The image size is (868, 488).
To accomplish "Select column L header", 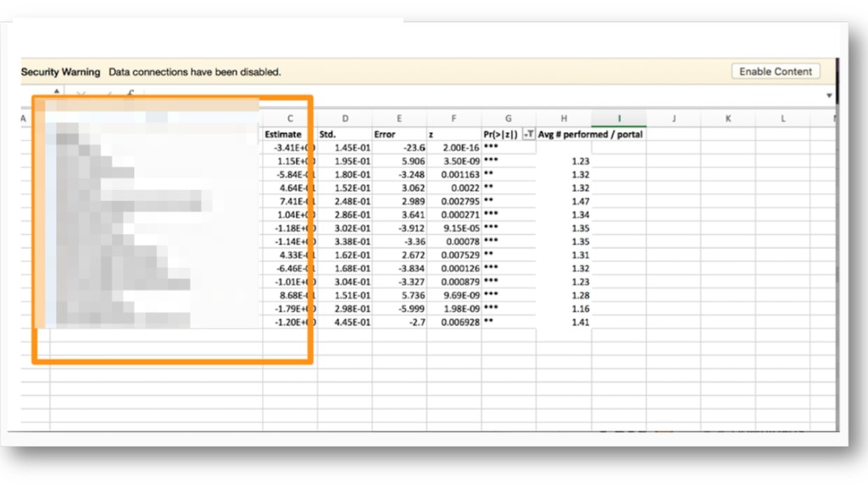I will 782,119.
